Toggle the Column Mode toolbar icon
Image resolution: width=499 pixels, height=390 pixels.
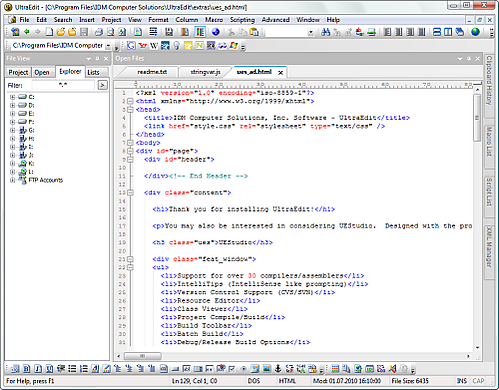click(x=200, y=32)
